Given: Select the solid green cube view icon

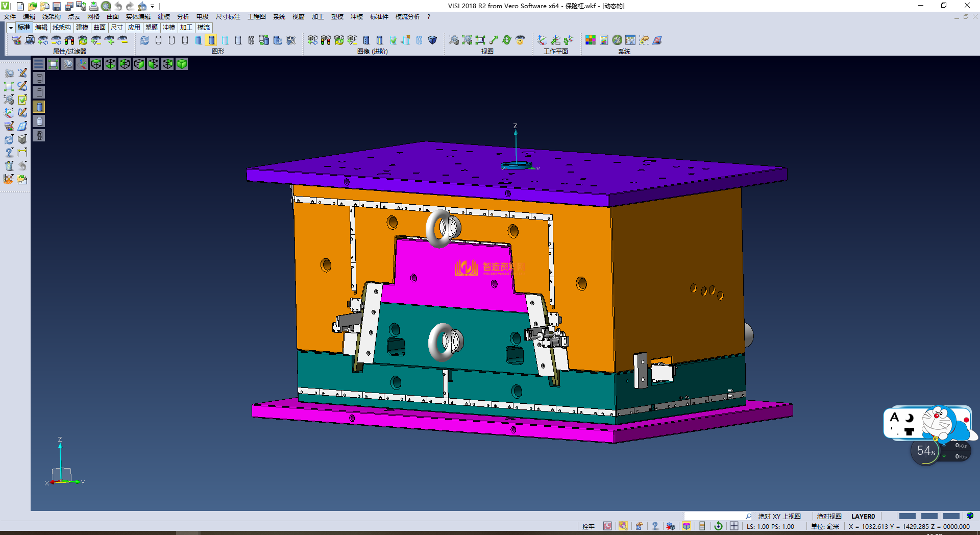Looking at the screenshot, I should click(x=182, y=64).
